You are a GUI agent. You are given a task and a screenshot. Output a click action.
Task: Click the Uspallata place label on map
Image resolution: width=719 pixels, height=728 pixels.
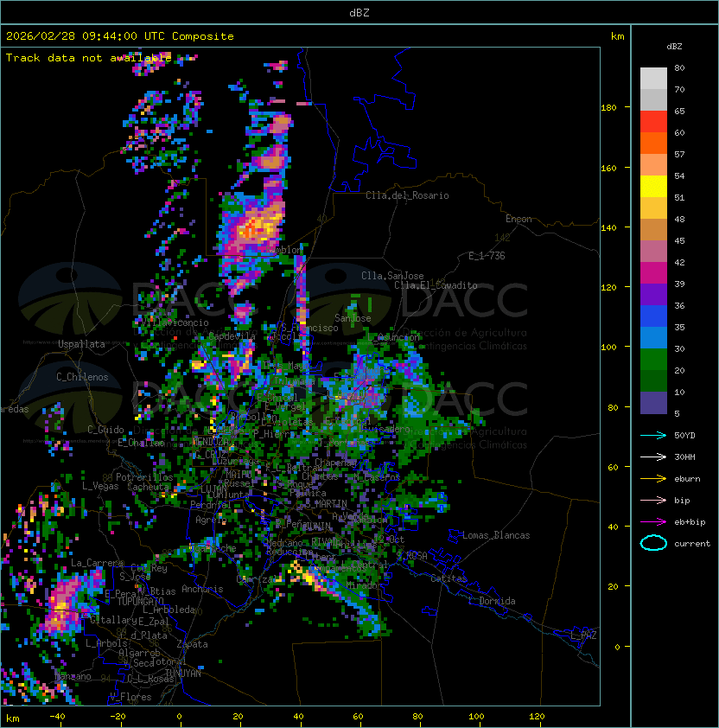tap(81, 344)
